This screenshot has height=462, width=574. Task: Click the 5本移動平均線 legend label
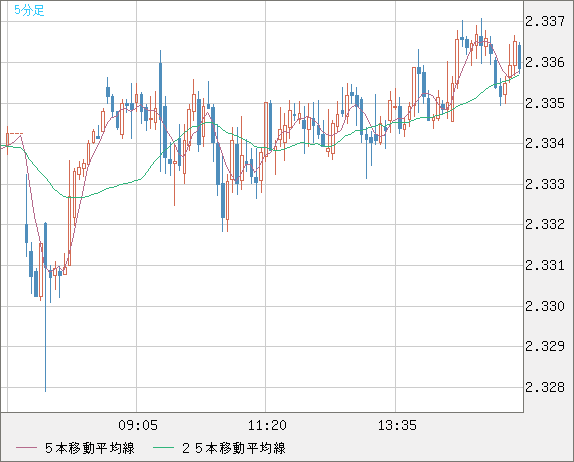(x=90, y=448)
